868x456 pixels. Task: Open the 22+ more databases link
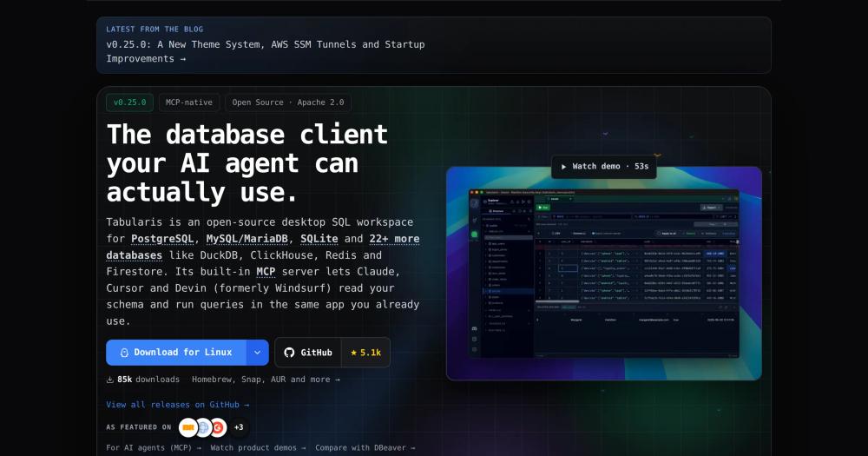(263, 248)
